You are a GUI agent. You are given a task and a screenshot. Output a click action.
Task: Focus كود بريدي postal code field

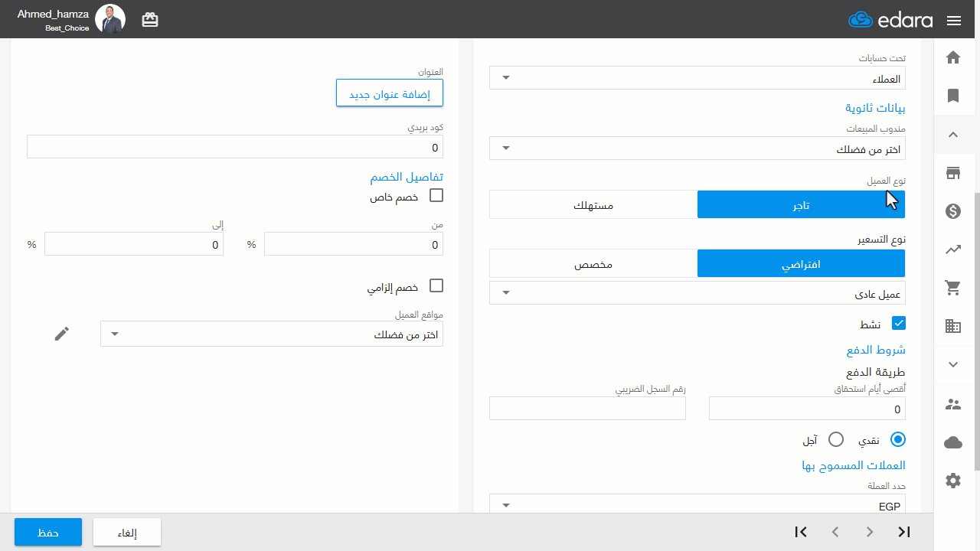coord(235,147)
